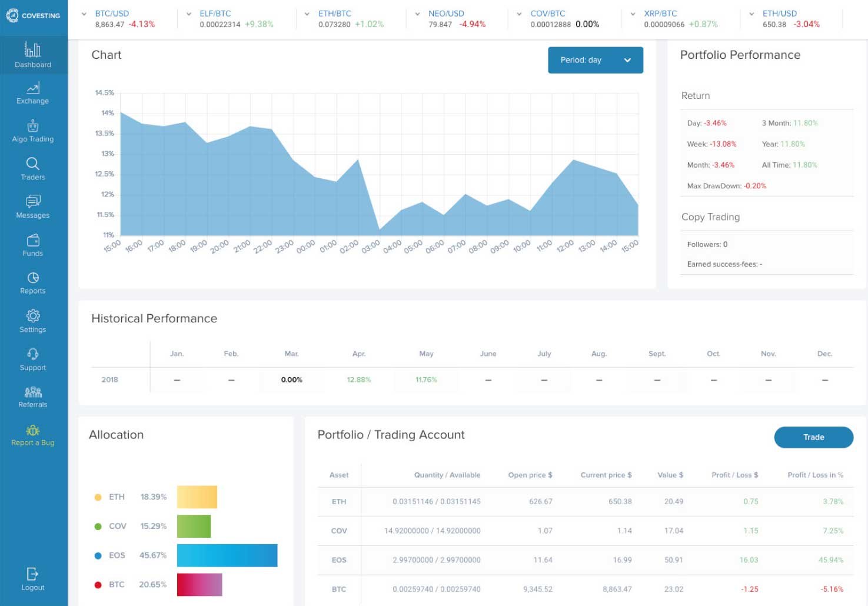Click the Profit / Loss in % header
Viewport: 868px width, 606px height.
pos(815,475)
